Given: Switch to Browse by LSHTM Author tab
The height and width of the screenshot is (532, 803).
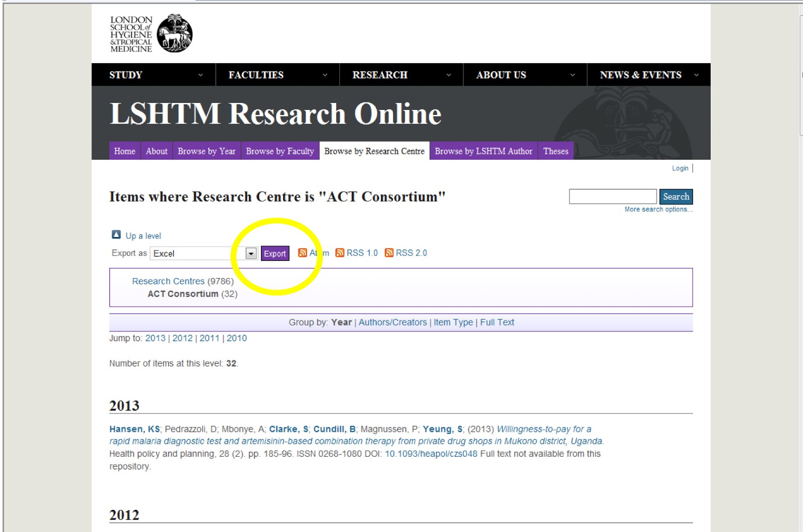Looking at the screenshot, I should pos(483,151).
